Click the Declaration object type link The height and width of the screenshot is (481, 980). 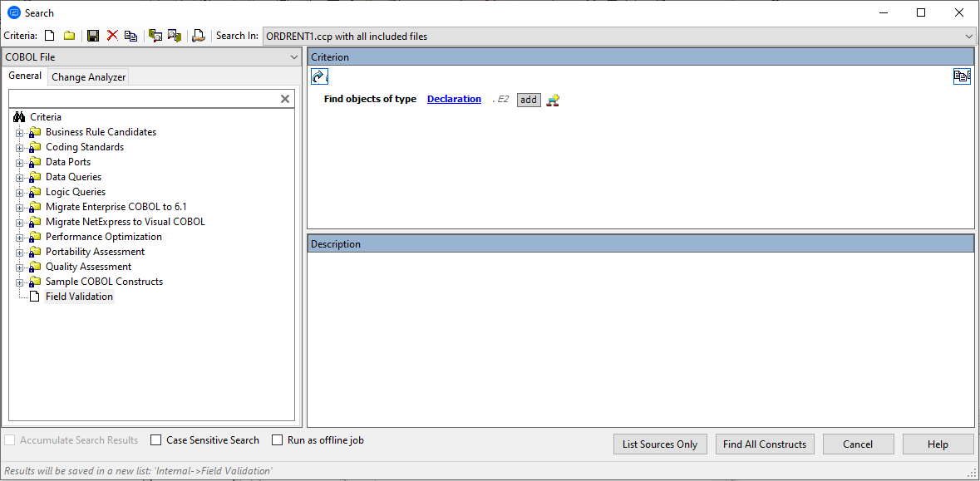click(x=454, y=98)
